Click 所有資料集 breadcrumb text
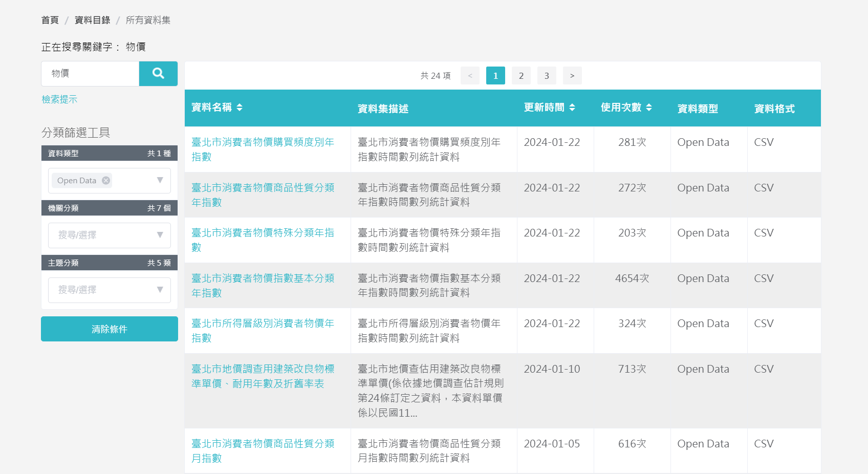 pyautogui.click(x=148, y=20)
